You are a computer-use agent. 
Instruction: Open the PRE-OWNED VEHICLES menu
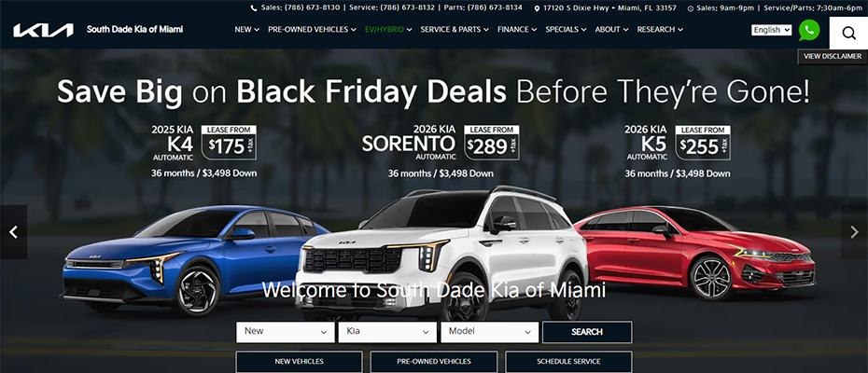point(313,29)
